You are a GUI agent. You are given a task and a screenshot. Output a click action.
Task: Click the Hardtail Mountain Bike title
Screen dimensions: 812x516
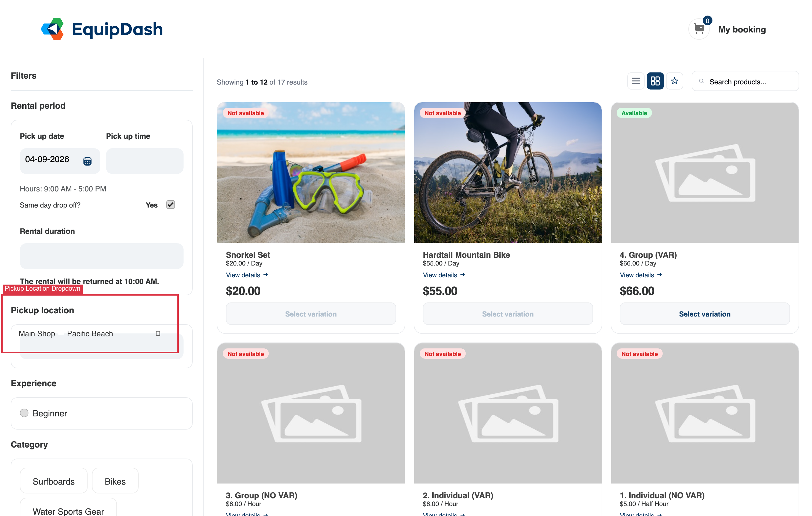tap(466, 255)
